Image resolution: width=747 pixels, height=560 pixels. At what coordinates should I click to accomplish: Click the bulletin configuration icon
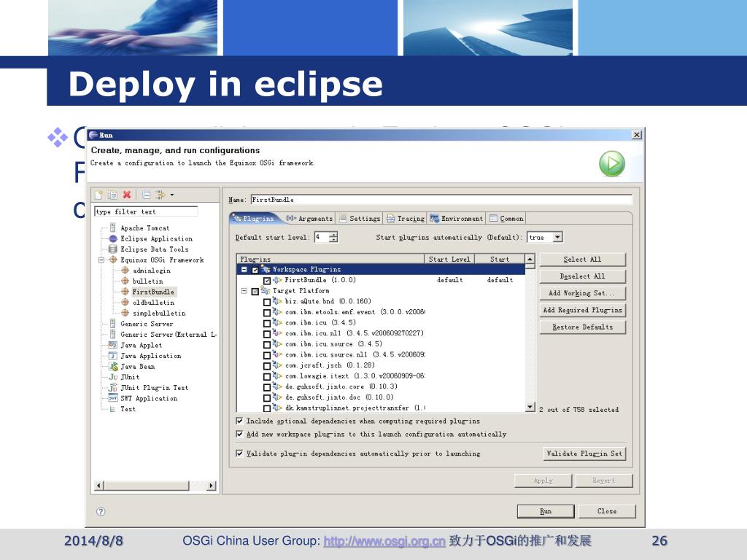(x=125, y=281)
